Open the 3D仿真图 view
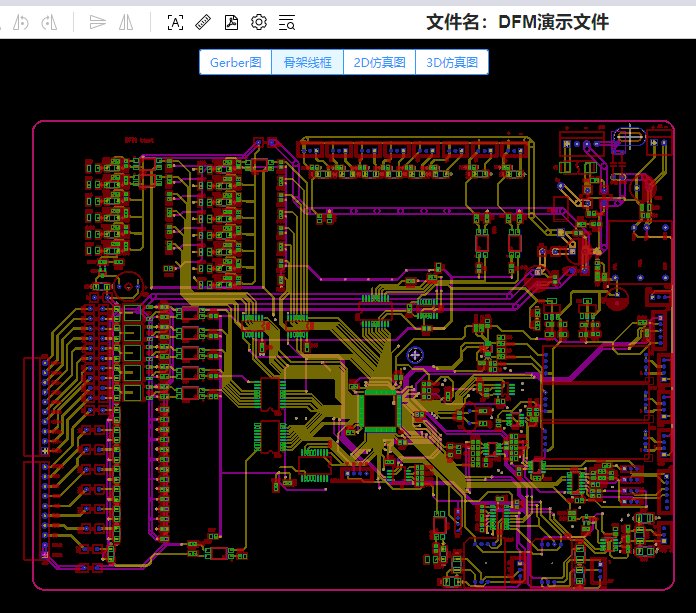Screen dimensions: 696x613 point(451,62)
